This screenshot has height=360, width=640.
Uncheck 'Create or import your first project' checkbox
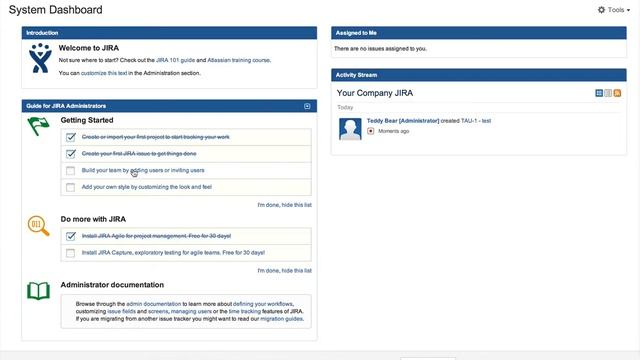(x=71, y=137)
